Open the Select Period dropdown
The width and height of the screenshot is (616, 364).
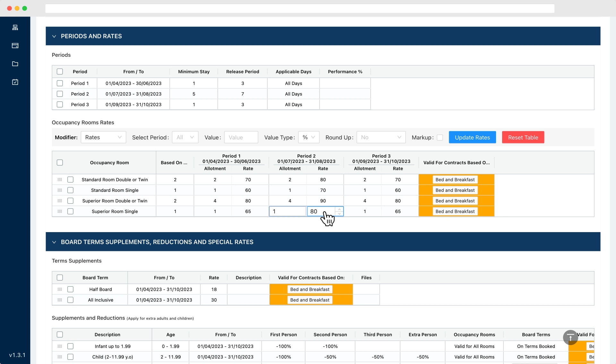(x=185, y=137)
